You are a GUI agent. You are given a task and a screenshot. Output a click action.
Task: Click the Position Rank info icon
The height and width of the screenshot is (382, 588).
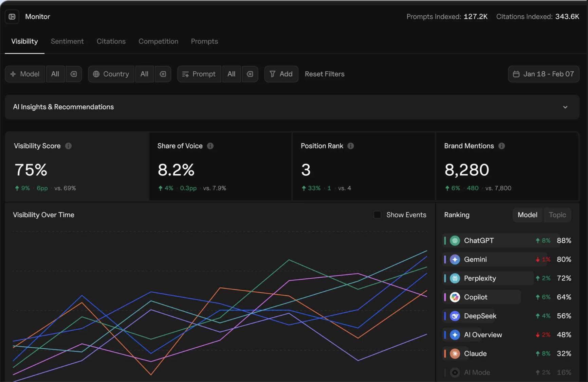[351, 146]
